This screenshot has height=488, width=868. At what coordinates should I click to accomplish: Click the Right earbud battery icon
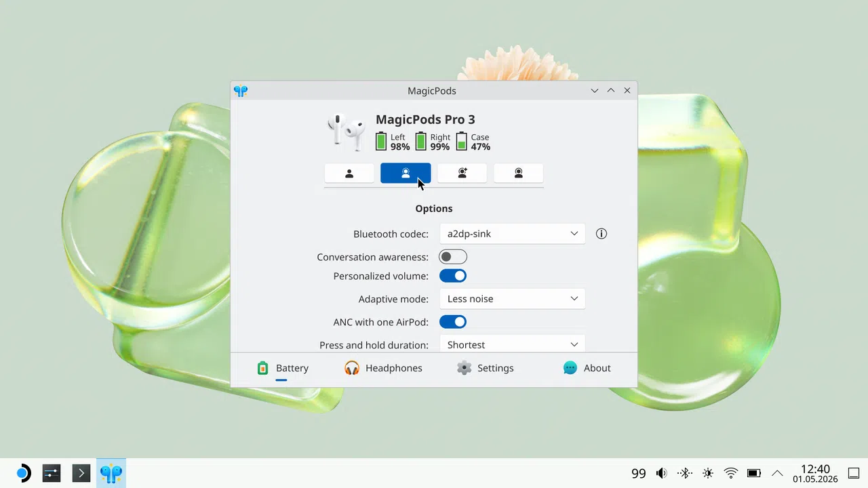point(421,141)
